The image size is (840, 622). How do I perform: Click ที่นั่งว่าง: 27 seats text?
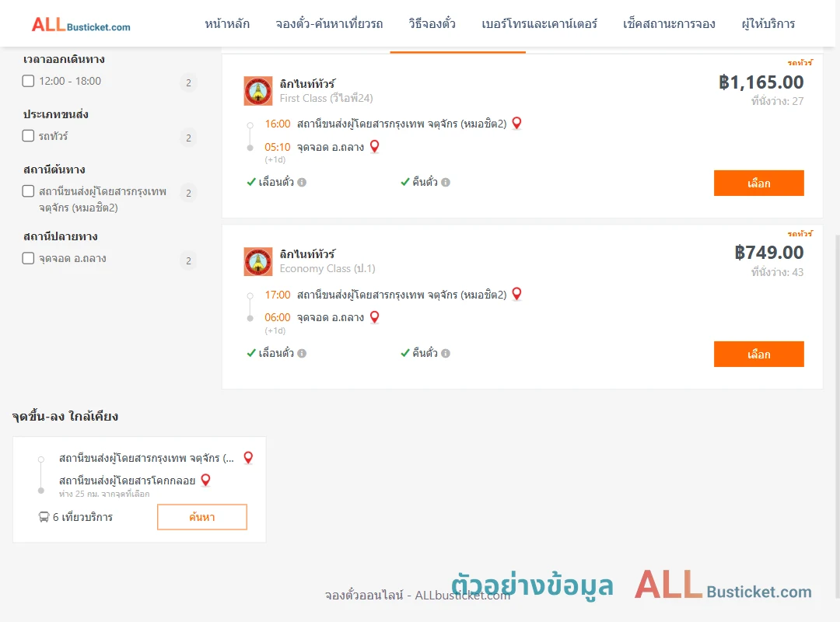click(x=777, y=101)
